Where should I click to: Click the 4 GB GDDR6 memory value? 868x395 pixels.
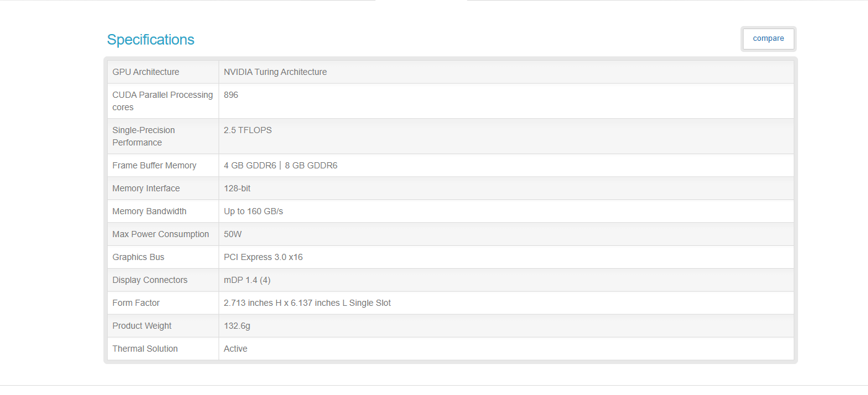click(x=250, y=165)
